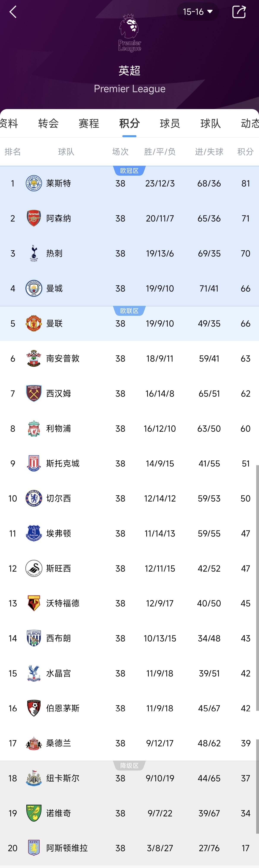Open the 转会 tab
The width and height of the screenshot is (259, 868).
(x=48, y=123)
